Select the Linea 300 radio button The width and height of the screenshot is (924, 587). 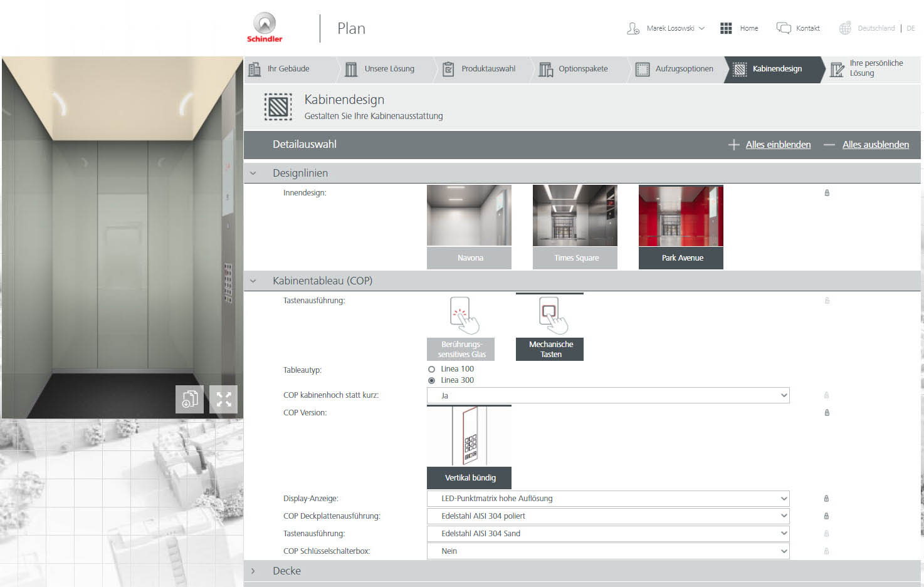coord(431,380)
